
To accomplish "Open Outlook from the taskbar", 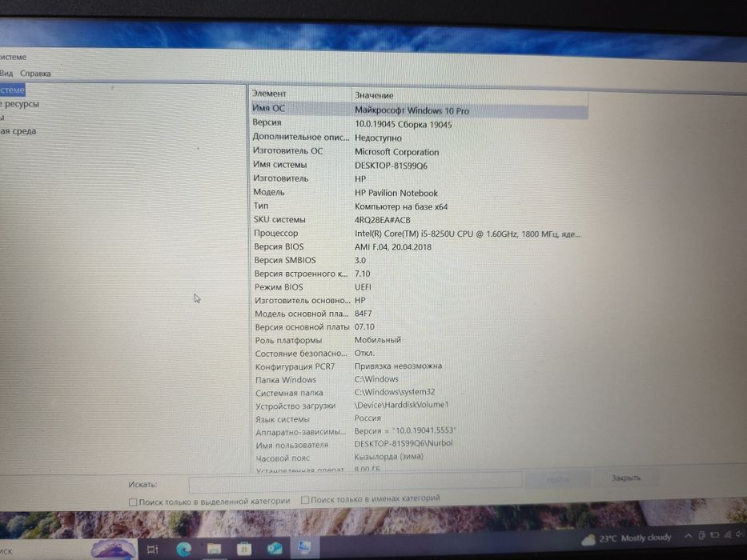I will tap(275, 548).
